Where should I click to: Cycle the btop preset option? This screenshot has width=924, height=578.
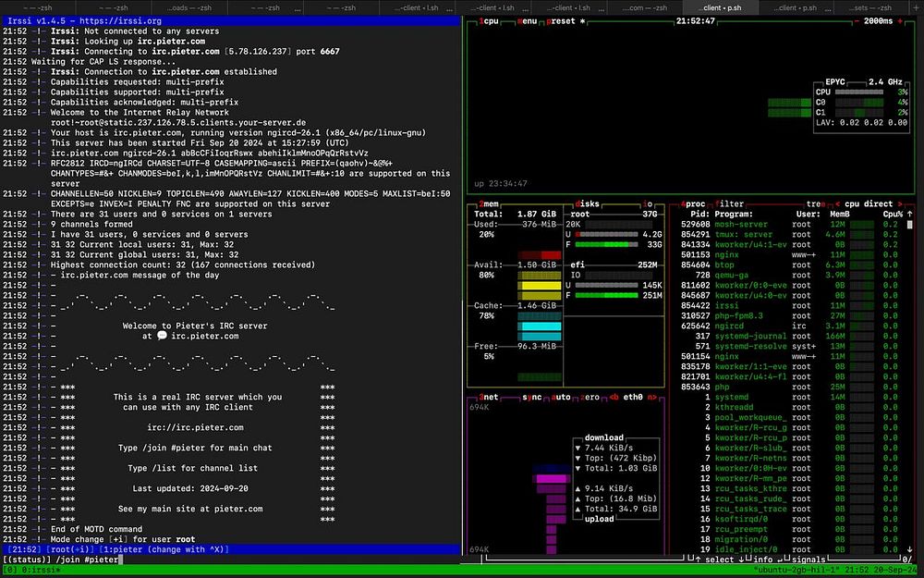tap(562, 20)
